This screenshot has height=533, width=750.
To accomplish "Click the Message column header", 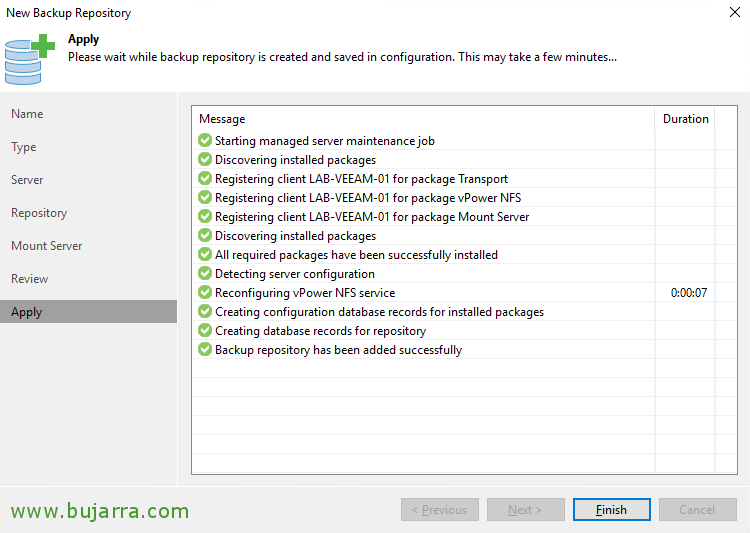I will tap(222, 119).
